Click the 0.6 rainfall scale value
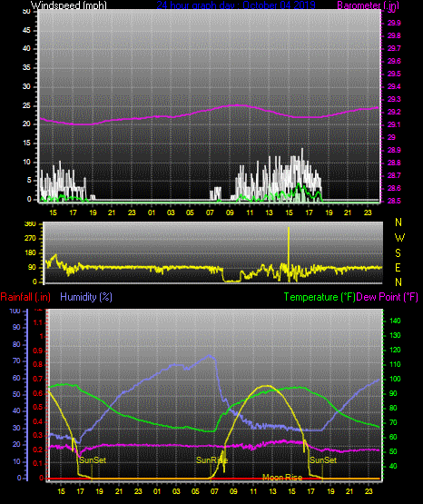The image size is (423, 504). (x=38, y=394)
